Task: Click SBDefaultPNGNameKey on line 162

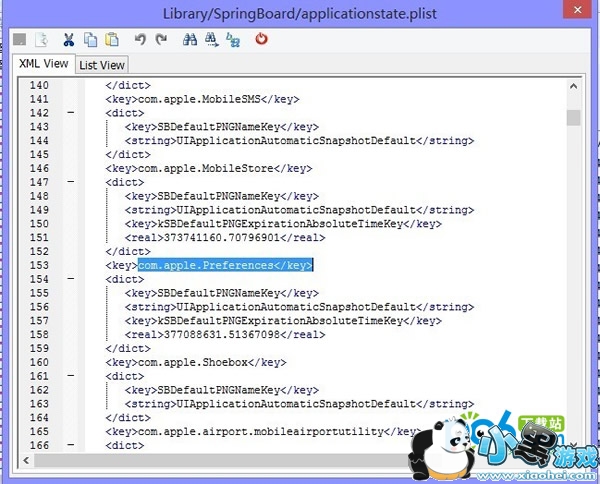Action: (219, 390)
